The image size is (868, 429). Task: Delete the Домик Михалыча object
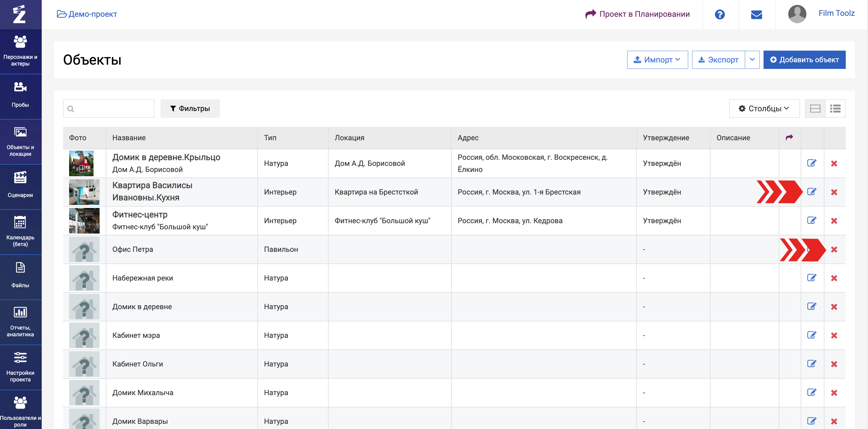point(834,393)
